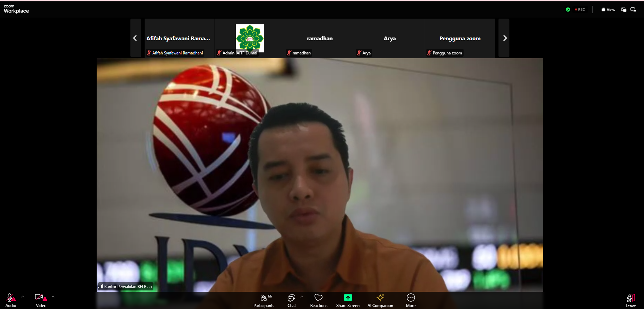Expand the Video options chevron
Image resolution: width=644 pixels, height=309 pixels.
click(53, 296)
